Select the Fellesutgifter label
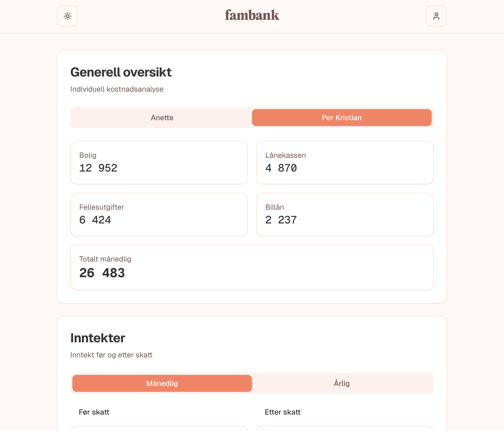This screenshot has height=431, width=504. click(x=101, y=207)
